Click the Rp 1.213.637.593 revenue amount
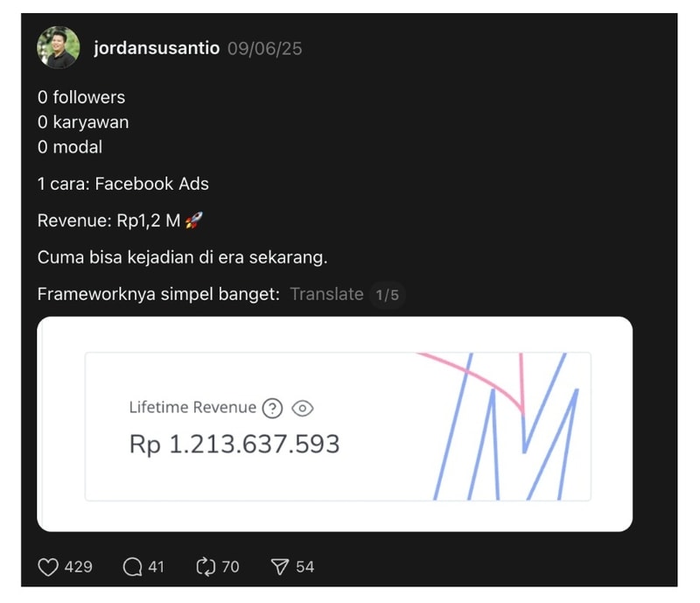This screenshot has height=603, width=700. 234,444
